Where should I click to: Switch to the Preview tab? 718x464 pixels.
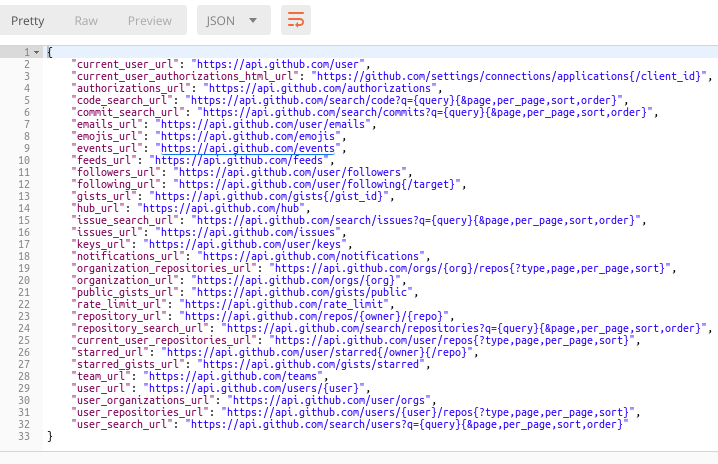point(149,20)
